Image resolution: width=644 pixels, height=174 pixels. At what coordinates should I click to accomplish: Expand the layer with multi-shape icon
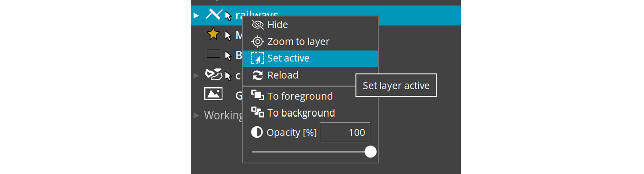click(196, 75)
